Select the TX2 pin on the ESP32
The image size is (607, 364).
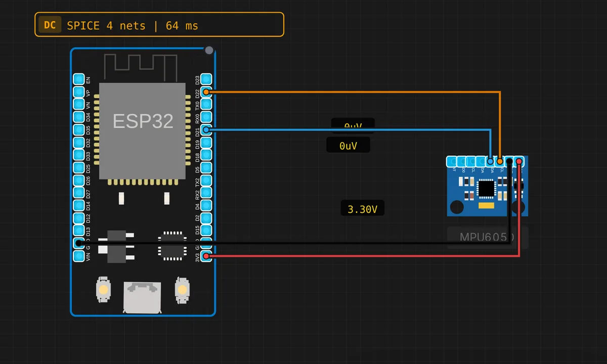click(x=206, y=180)
